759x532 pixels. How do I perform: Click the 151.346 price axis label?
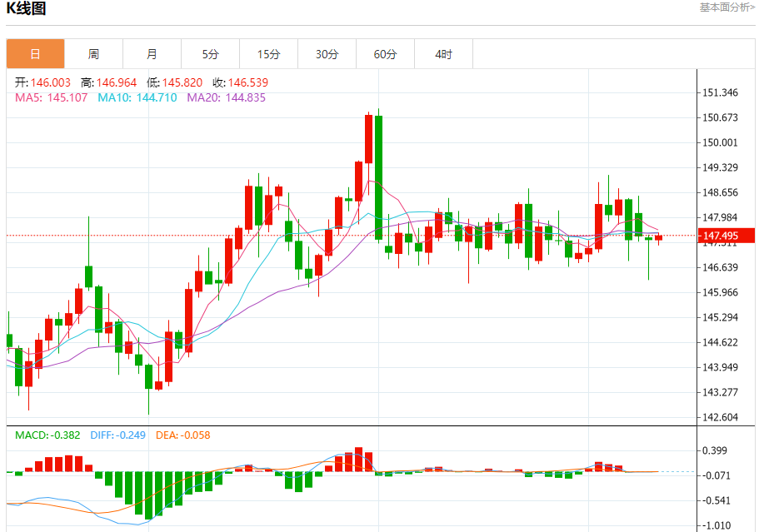click(x=721, y=92)
